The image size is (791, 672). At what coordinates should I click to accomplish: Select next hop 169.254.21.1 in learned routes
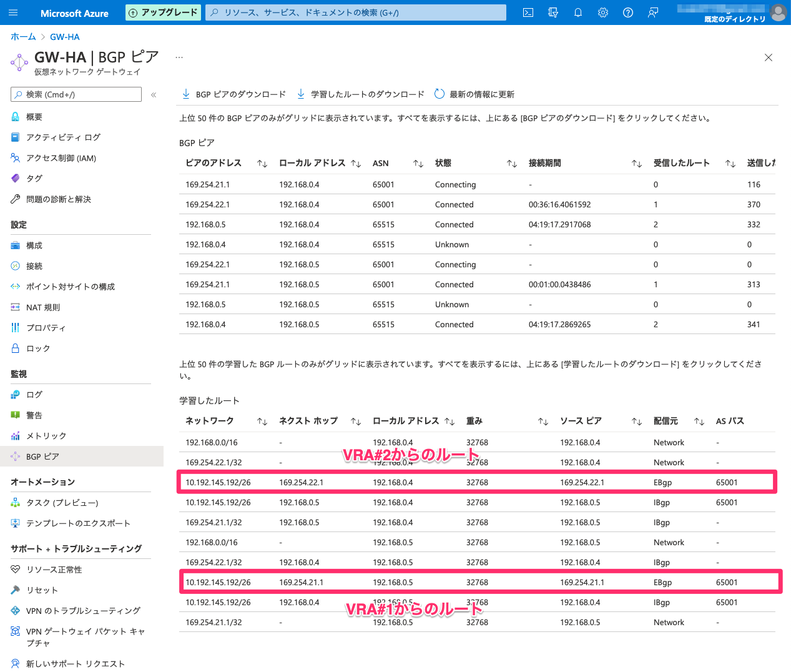tap(302, 583)
